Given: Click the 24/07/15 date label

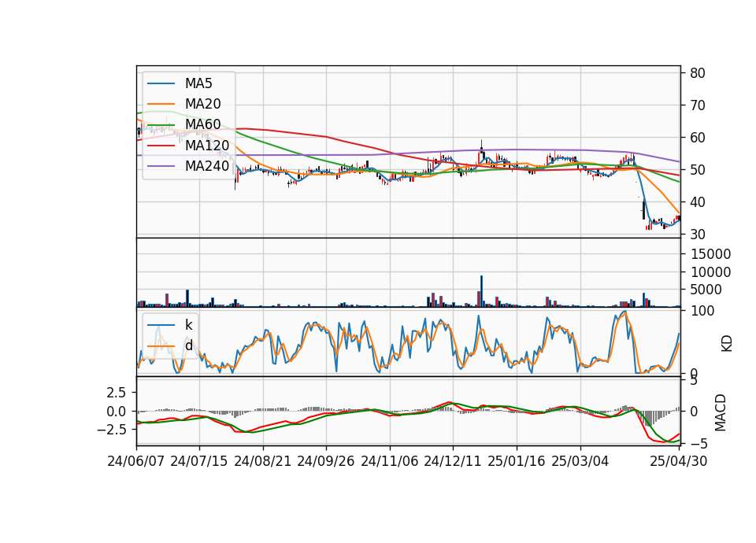Looking at the screenshot, I should pyautogui.click(x=199, y=461).
